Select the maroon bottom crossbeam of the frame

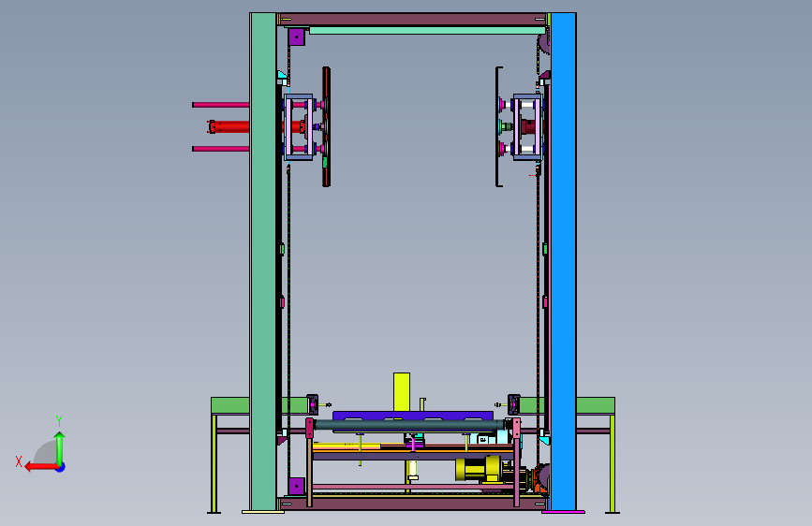click(412, 504)
